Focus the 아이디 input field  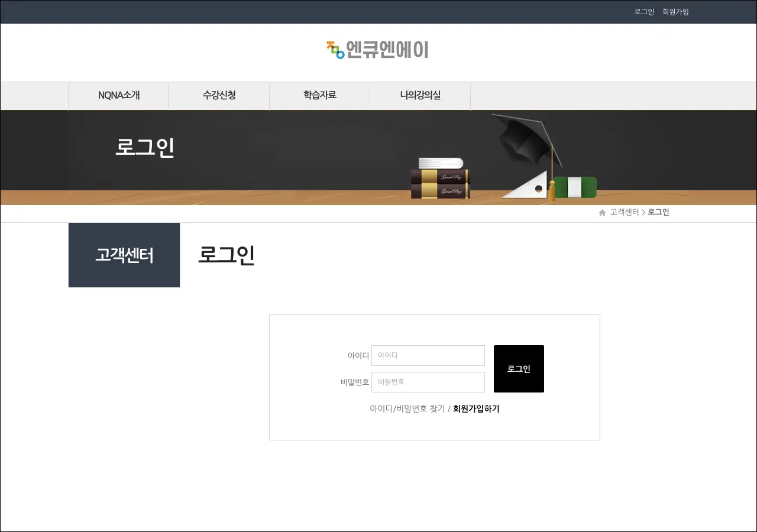(428, 356)
